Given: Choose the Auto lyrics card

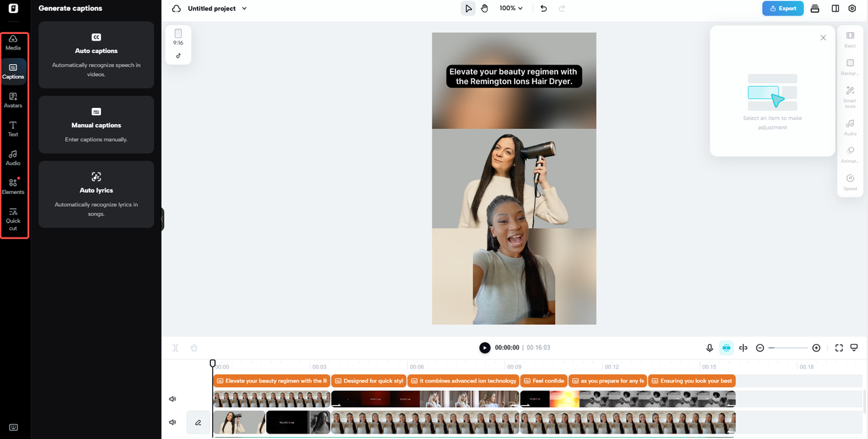Looking at the screenshot, I should tap(96, 194).
